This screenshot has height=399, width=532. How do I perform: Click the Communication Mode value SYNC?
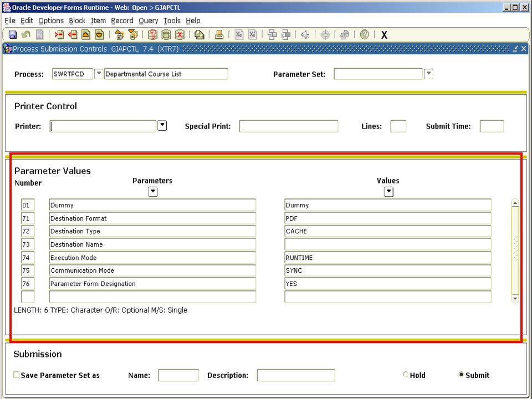388,270
